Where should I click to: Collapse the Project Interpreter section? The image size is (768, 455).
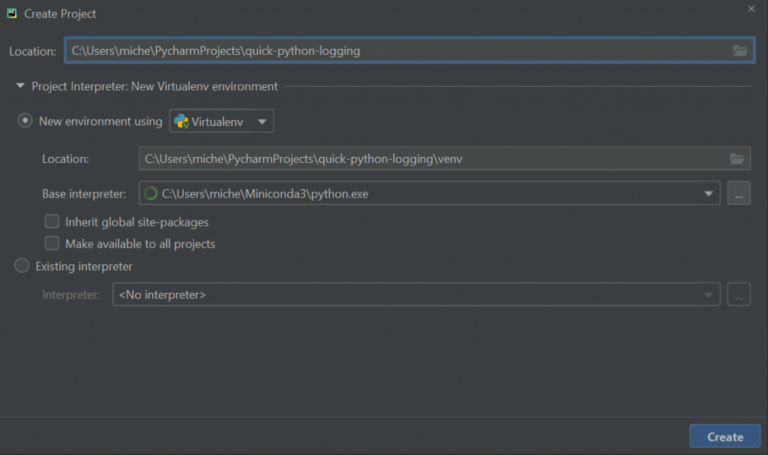[19, 86]
